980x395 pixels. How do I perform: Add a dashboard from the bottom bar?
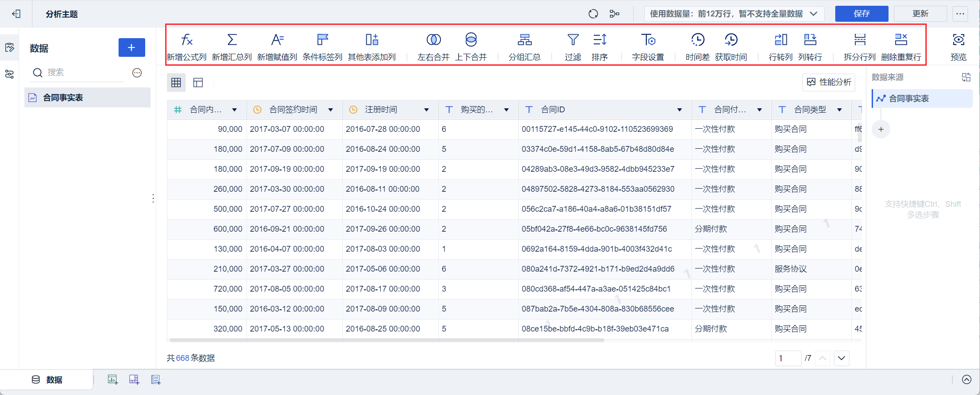click(x=134, y=379)
